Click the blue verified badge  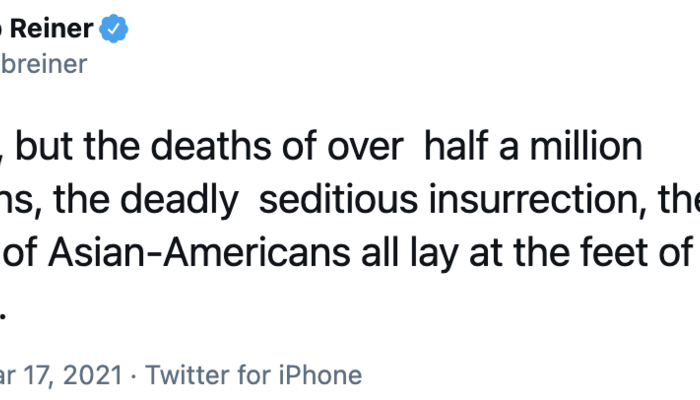point(115,31)
